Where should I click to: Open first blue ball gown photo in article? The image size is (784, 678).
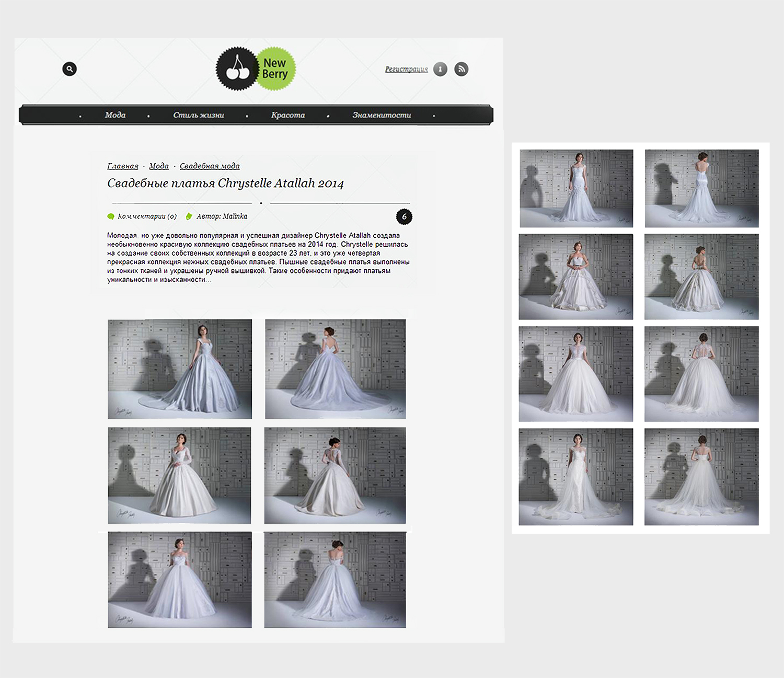(180, 369)
